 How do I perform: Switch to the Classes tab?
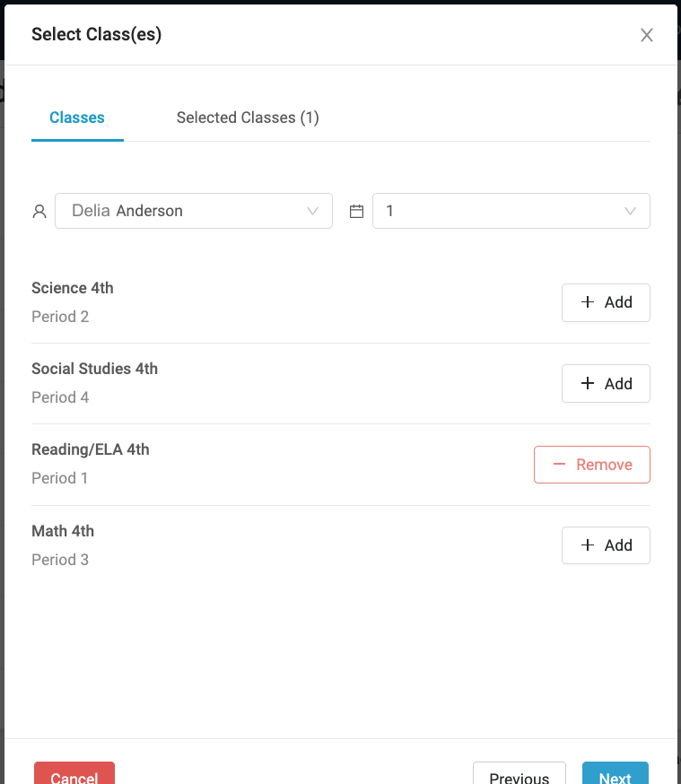click(77, 118)
